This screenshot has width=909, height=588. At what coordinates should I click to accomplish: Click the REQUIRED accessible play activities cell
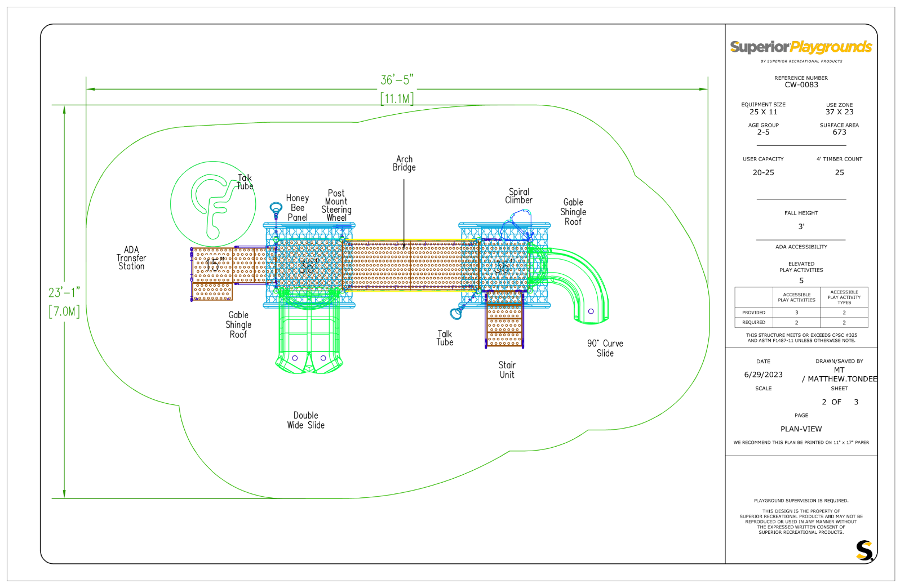pos(796,323)
